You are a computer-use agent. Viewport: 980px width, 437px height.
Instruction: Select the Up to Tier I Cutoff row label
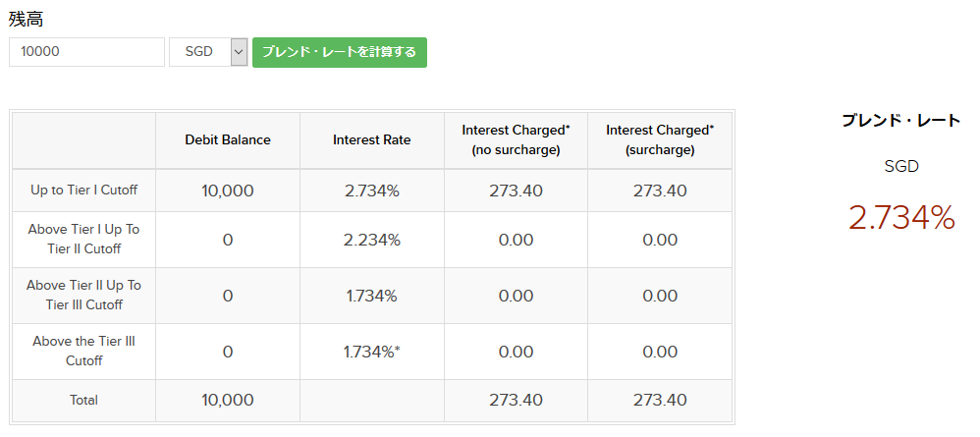(83, 191)
